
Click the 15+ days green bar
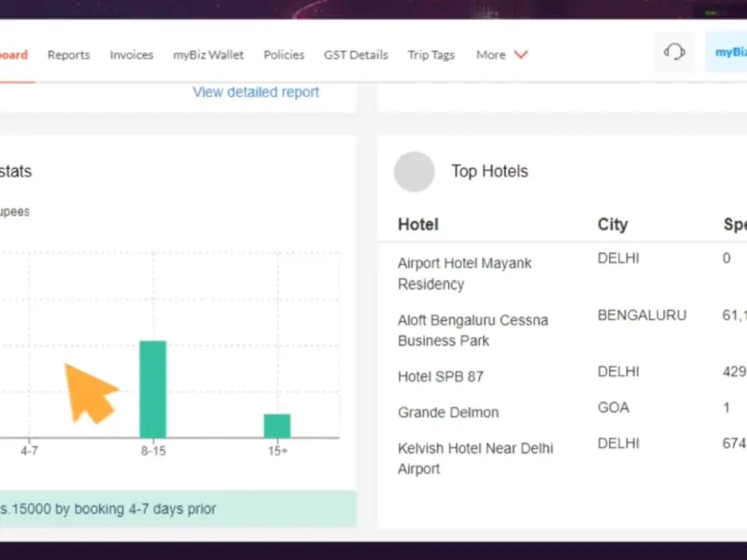[x=277, y=426]
